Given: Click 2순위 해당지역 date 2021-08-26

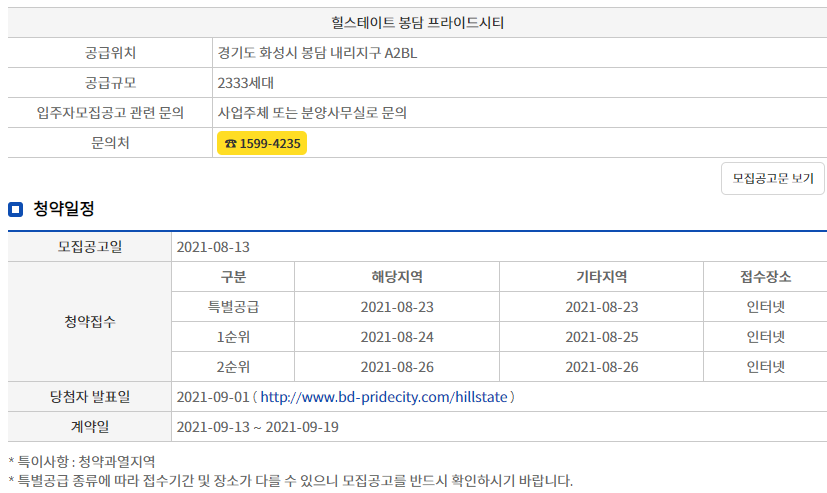Looking at the screenshot, I should coord(397,367).
